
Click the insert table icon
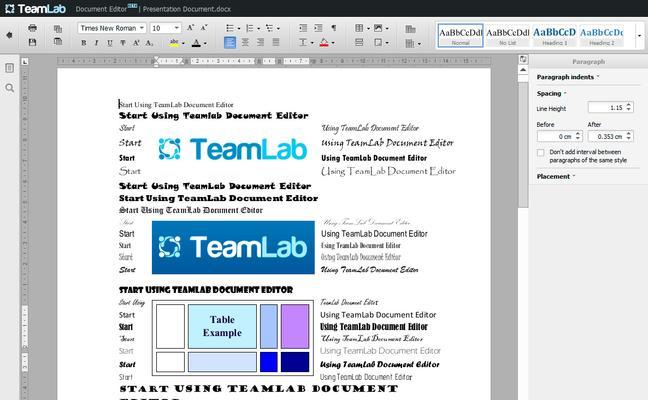pyautogui.click(x=359, y=28)
